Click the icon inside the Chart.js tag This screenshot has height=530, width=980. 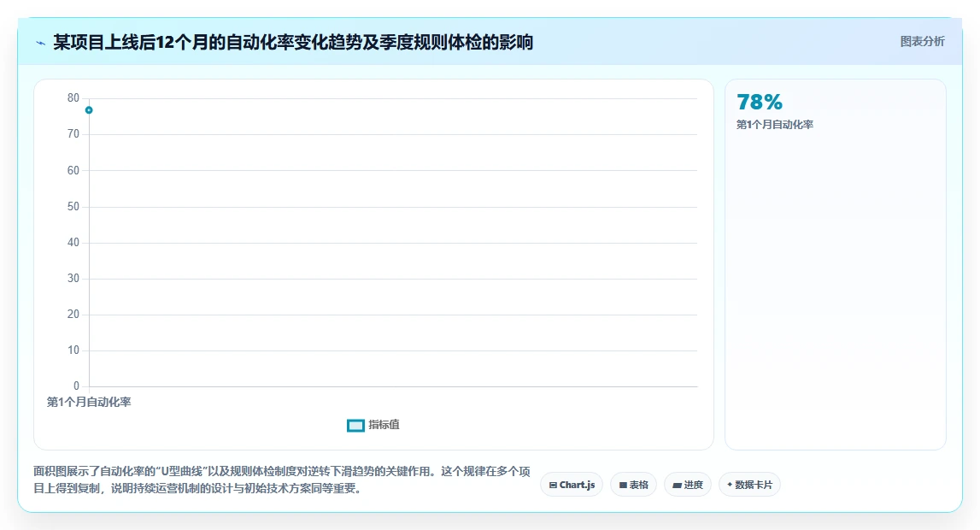[553, 485]
